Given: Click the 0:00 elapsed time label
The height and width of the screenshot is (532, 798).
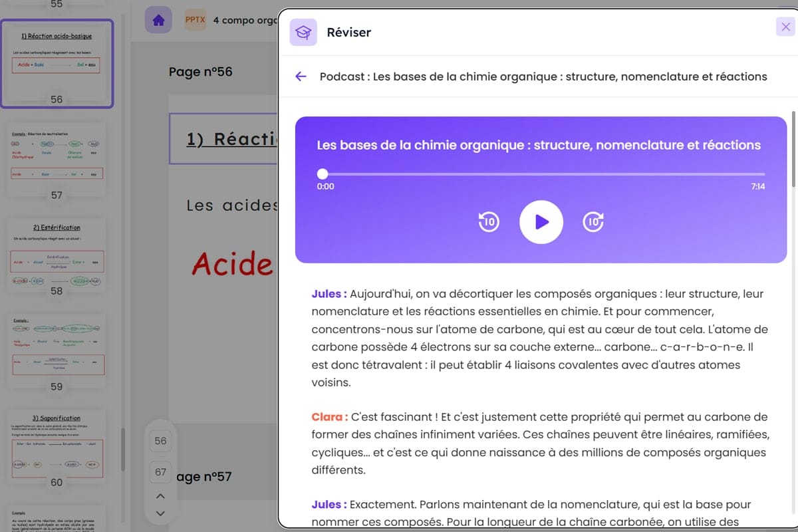Looking at the screenshot, I should [x=326, y=187].
